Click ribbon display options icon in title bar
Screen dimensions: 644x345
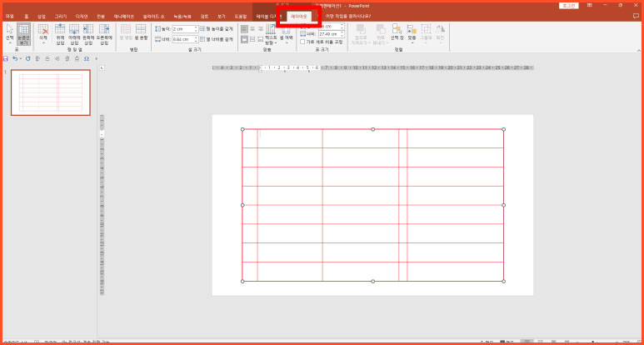point(590,5)
